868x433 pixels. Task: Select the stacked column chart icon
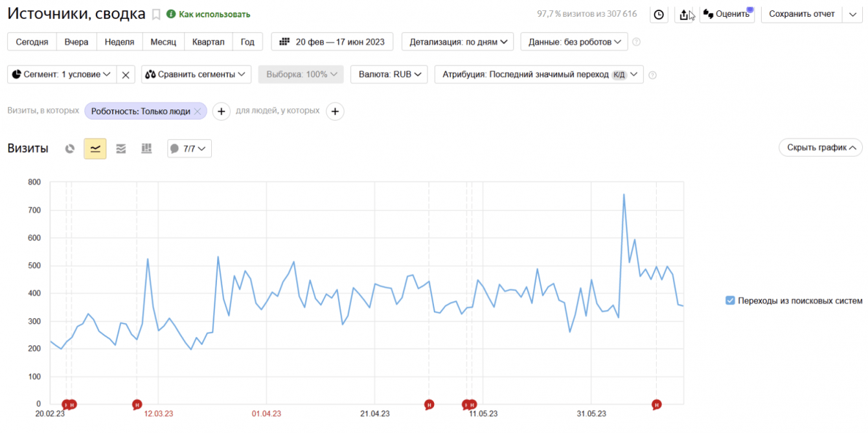pos(146,148)
